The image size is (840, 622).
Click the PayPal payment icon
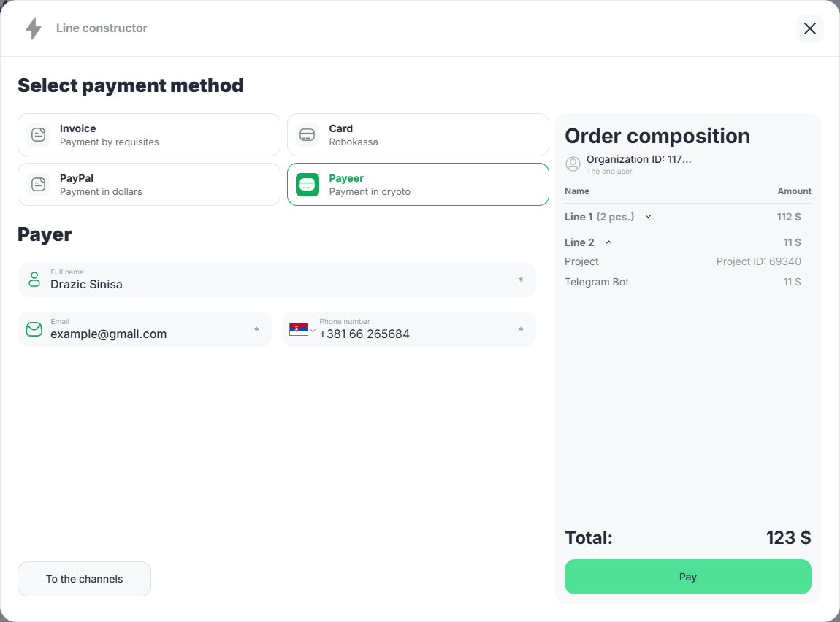tap(38, 185)
